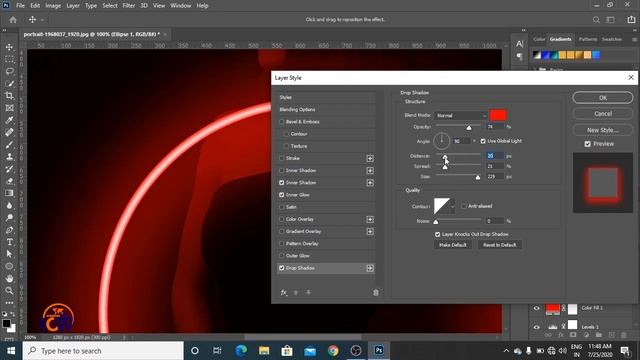The image size is (640, 360).
Task: Switch to the Patterns panel tab
Action: pyautogui.click(x=588, y=39)
